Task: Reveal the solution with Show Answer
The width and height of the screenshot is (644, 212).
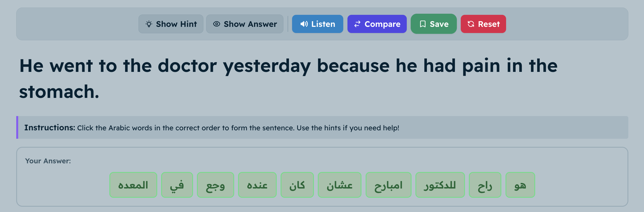Action: [245, 24]
